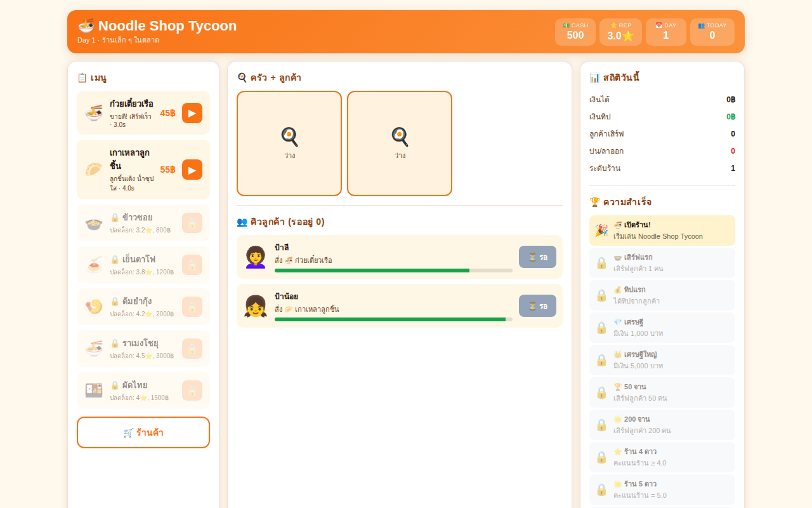Click the ก๋วยเตี๋ยวเรือ noodle bowl icon
812x508 pixels.
pos(94,113)
